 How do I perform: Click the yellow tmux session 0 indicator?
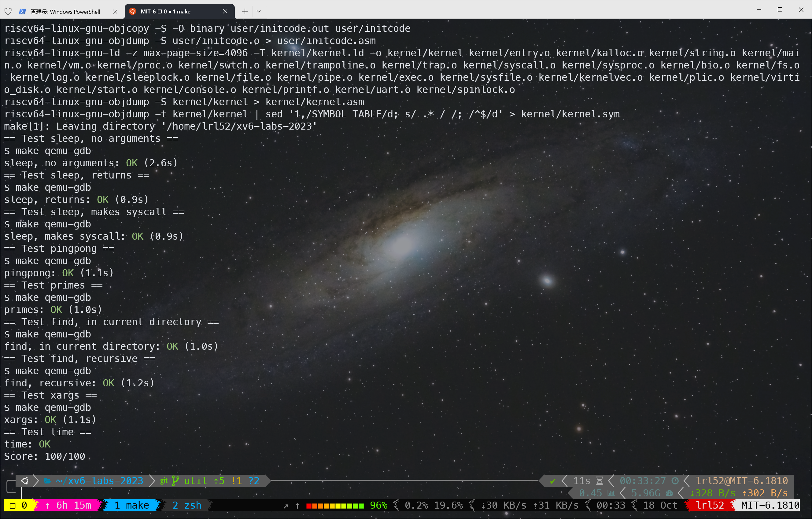(x=19, y=506)
